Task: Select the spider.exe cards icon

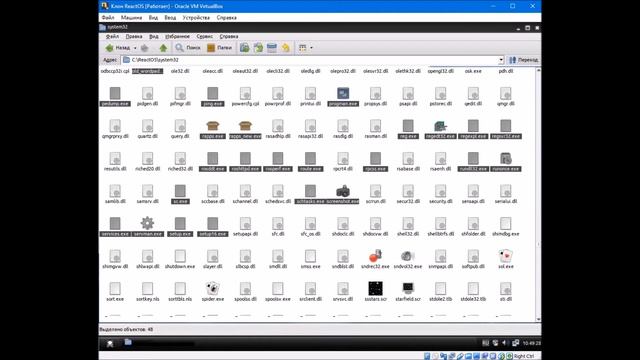Action: (213, 289)
